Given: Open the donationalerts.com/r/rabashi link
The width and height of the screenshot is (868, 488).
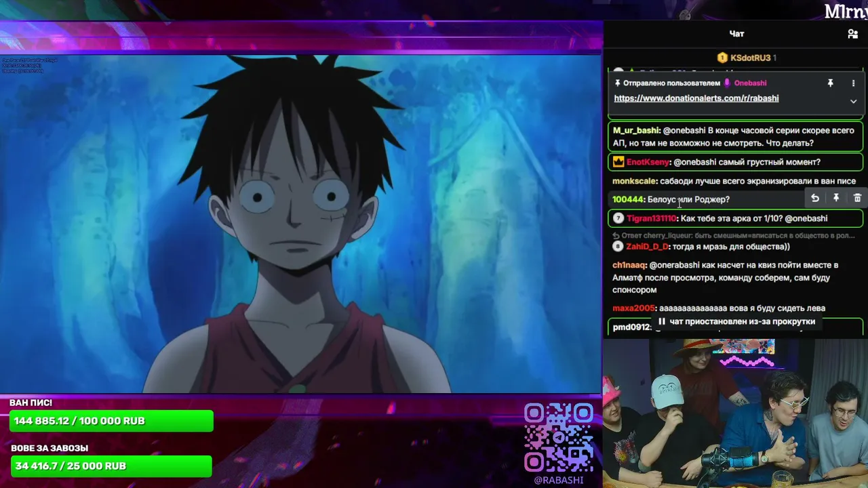Looking at the screenshot, I should [696, 98].
